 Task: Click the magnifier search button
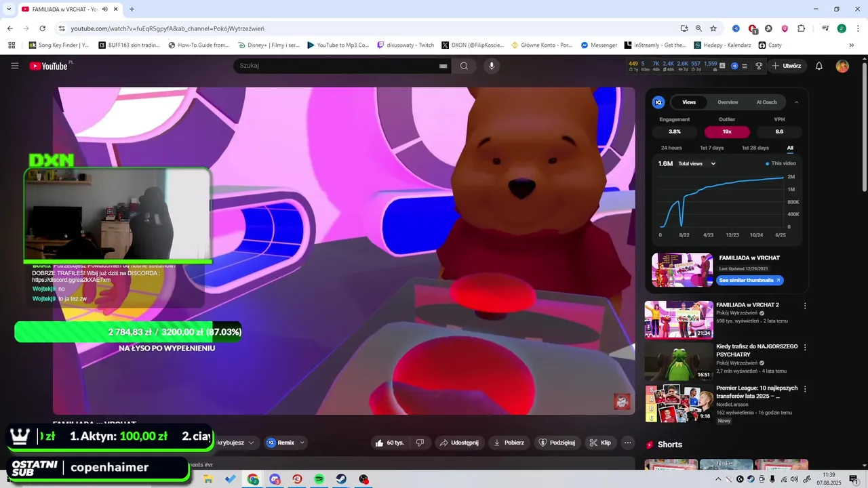coord(465,66)
